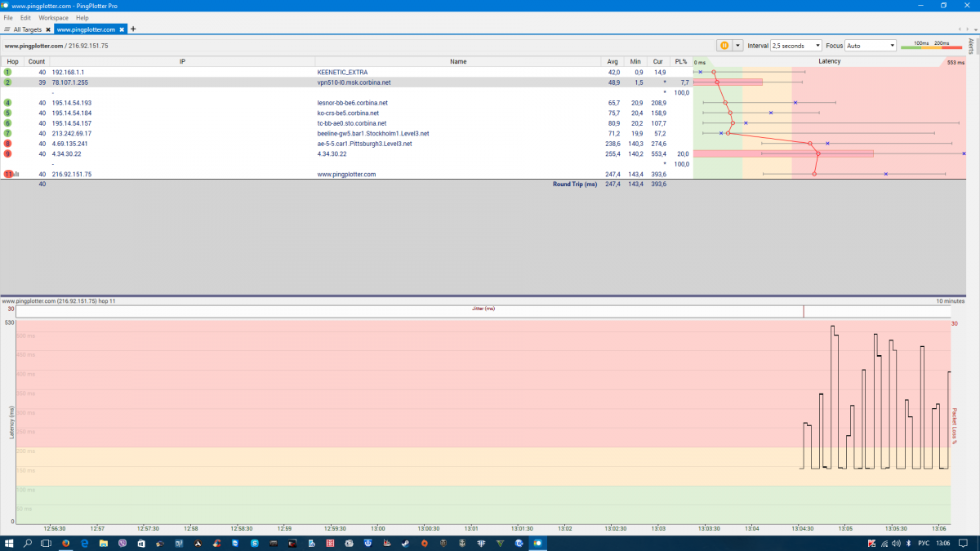Add a new target tab with plus icon
The width and height of the screenshot is (980, 551).
pyautogui.click(x=133, y=29)
